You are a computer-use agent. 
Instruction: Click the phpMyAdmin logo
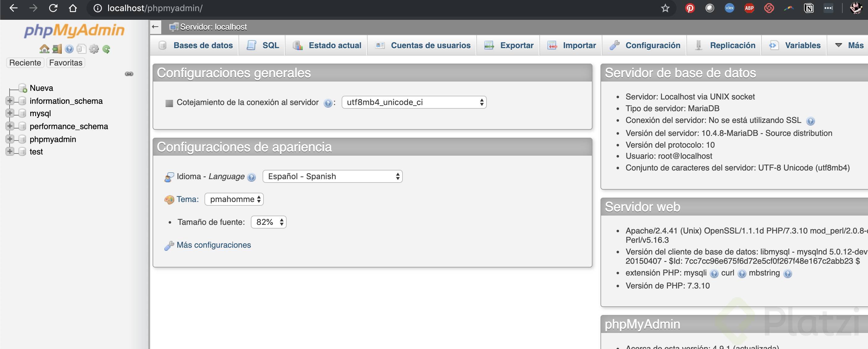tap(74, 30)
